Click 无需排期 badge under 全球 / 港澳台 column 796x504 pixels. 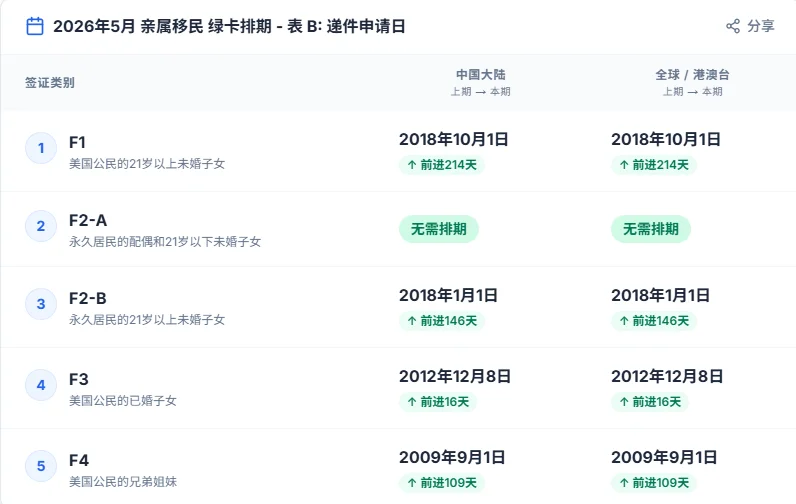tap(651, 229)
